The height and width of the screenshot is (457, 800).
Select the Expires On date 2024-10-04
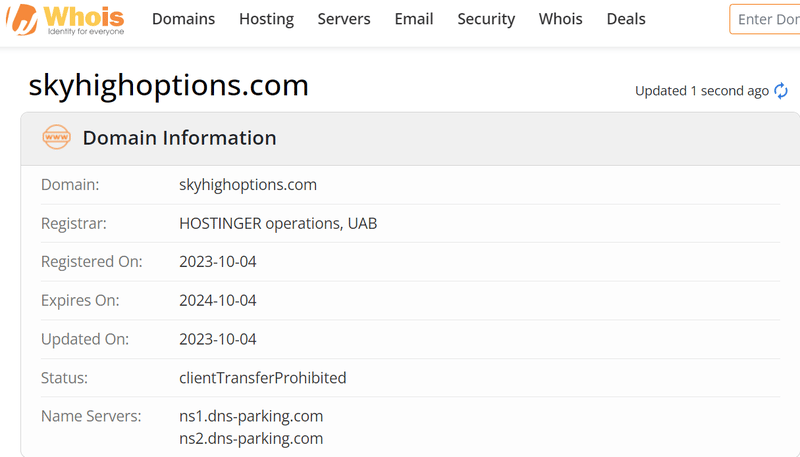[218, 300]
